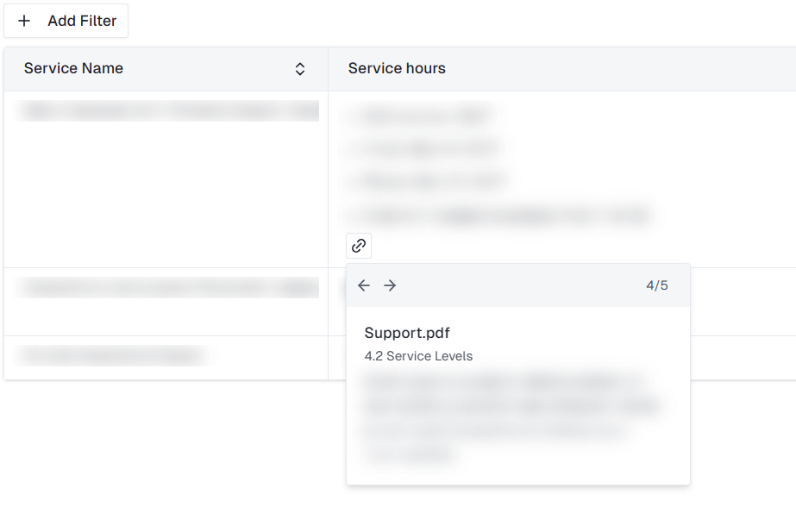The image size is (796, 532).
Task: Click the 4/5 citation counter
Action: click(656, 285)
